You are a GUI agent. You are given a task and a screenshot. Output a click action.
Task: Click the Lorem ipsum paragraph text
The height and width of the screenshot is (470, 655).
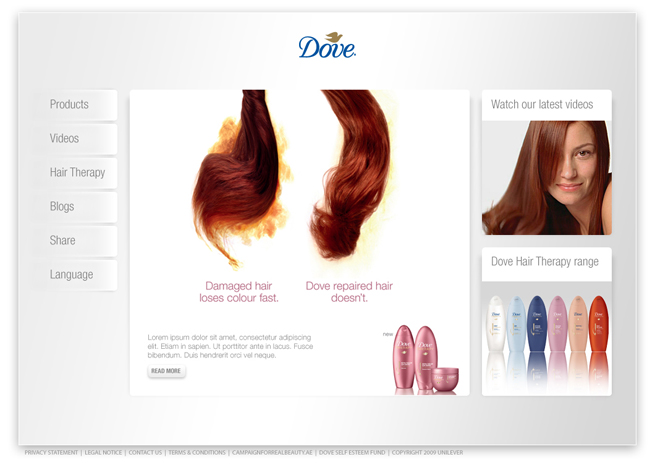click(x=230, y=346)
